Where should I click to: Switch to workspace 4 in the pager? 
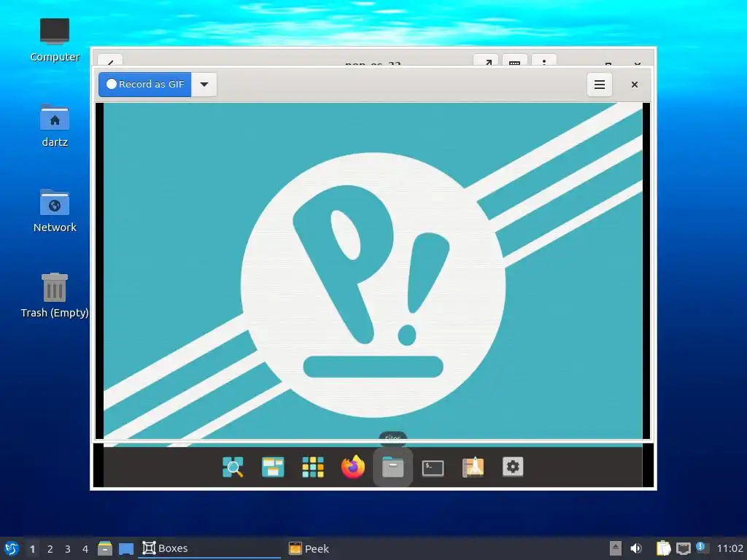[85, 549]
